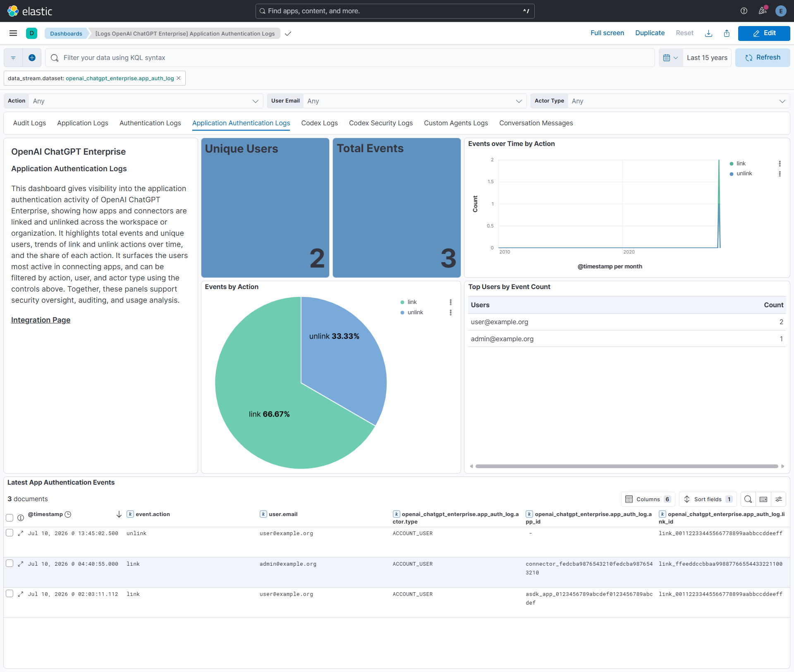Click the Top Users table horizontal scrollbar

(x=627, y=466)
